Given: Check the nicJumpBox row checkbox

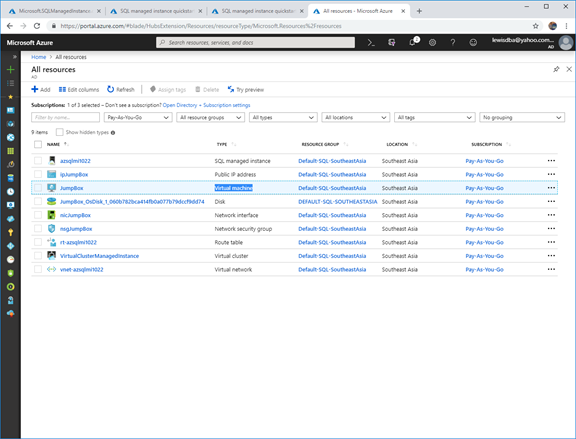Looking at the screenshot, I should [x=38, y=215].
